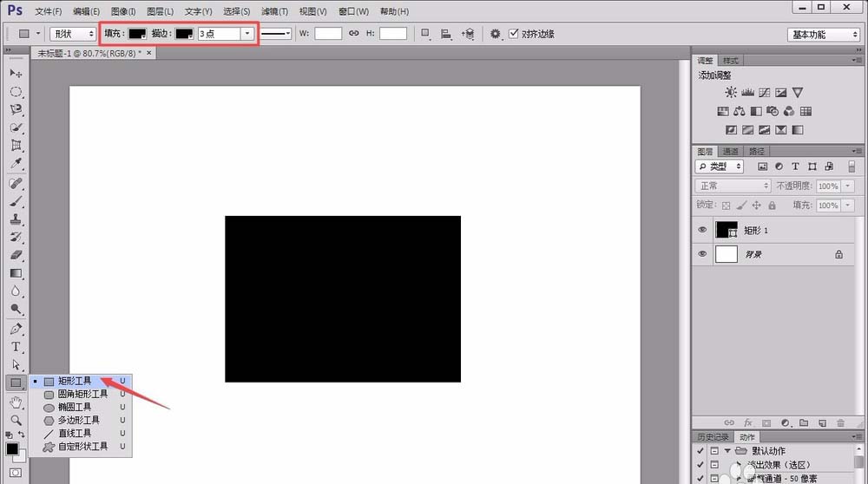Select the Move tool in toolbar
This screenshot has width=868, height=484.
(x=16, y=74)
